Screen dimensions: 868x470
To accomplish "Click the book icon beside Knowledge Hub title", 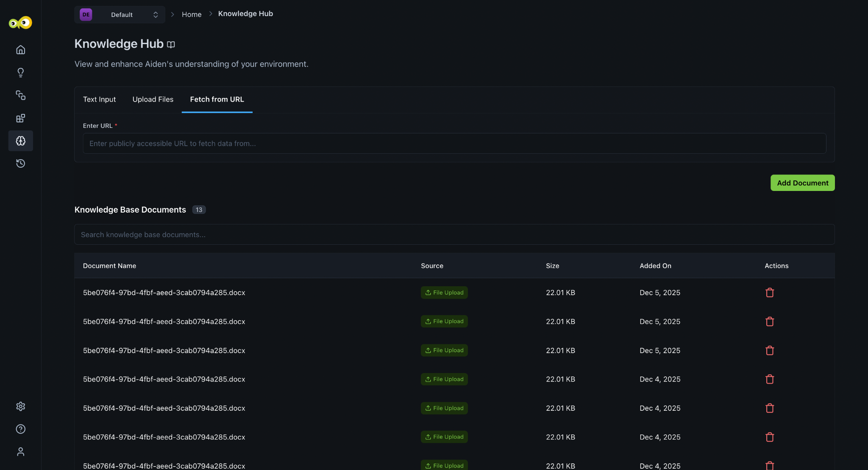I will [x=171, y=44].
